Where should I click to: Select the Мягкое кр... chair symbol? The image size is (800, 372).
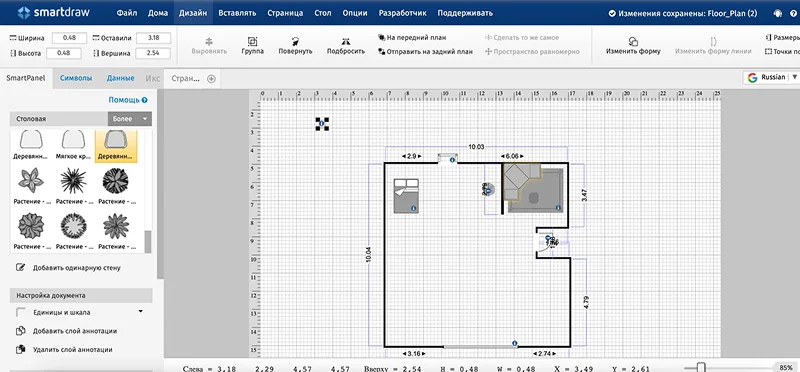pyautogui.click(x=73, y=145)
